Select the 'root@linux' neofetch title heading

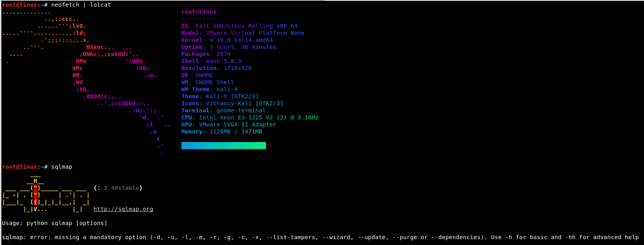(x=199, y=12)
